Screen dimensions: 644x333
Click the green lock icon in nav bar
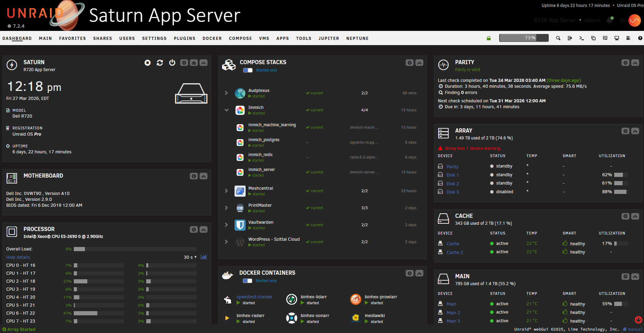pos(488,38)
